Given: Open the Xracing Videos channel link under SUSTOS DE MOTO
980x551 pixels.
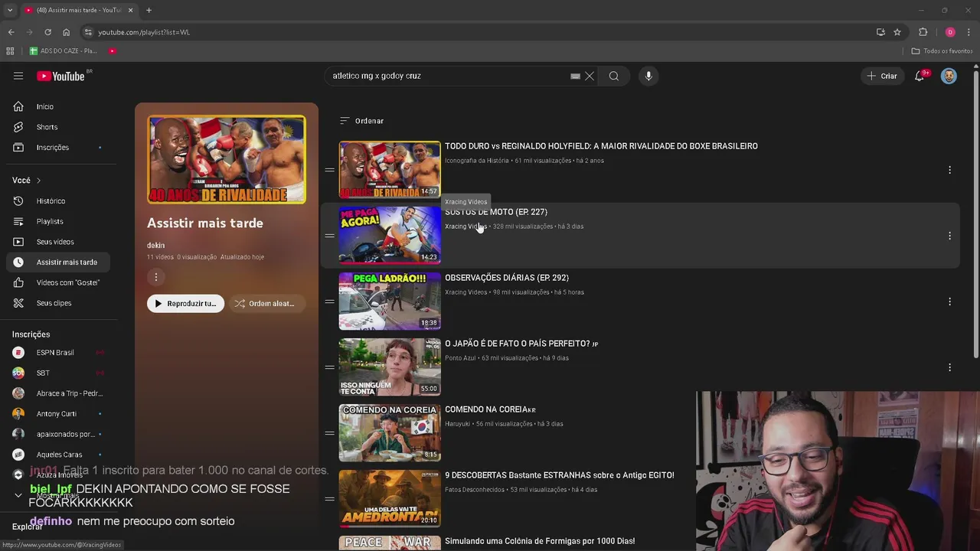Looking at the screenshot, I should (465, 227).
